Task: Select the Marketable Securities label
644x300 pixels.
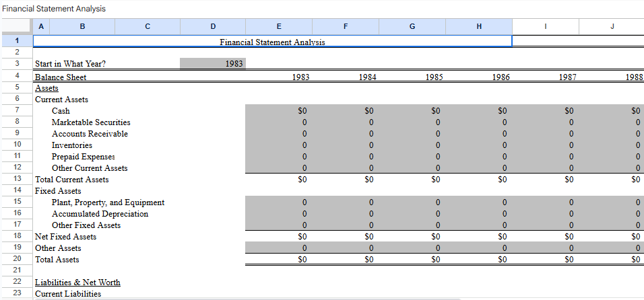Action: [91, 122]
